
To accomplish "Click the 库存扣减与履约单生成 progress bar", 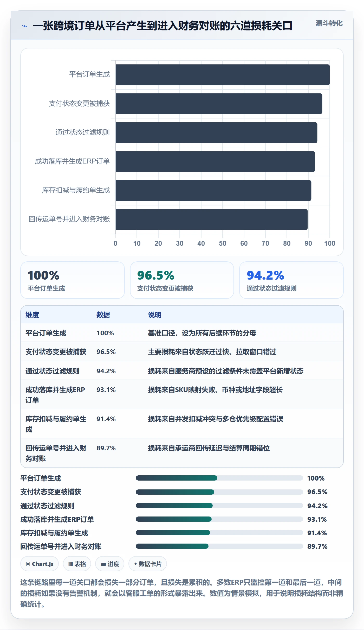I will (219, 533).
